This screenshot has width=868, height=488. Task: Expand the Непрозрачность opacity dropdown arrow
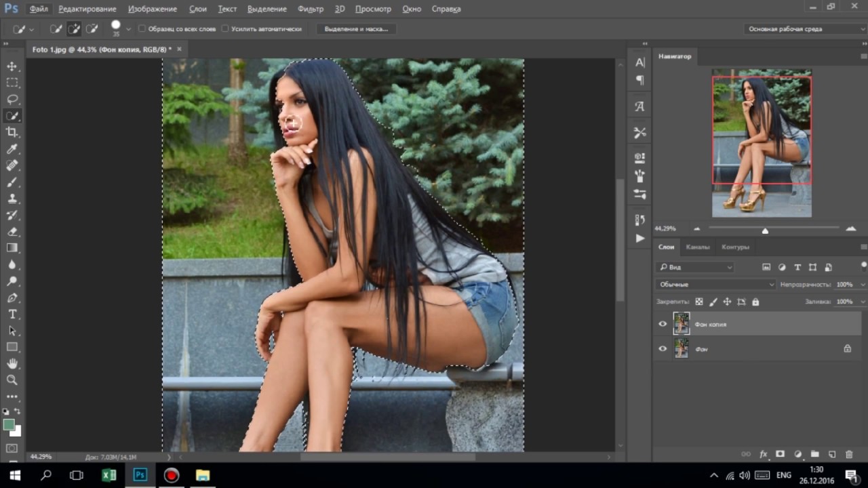click(x=862, y=285)
